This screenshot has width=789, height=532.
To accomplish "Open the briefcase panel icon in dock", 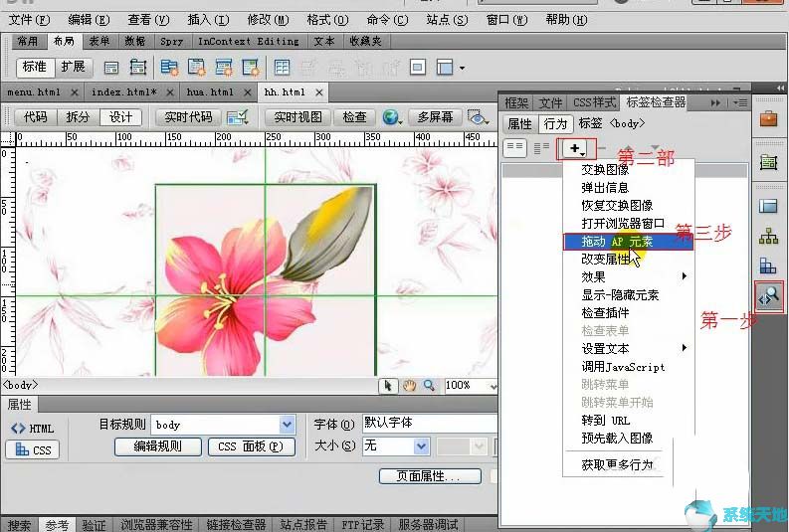I will click(x=768, y=119).
